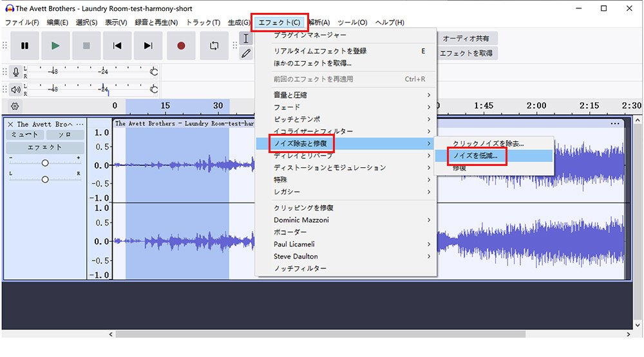Viewport: 644px width, 357px height.
Task: Expand the 音量と圧縮 submenu
Action: (x=345, y=95)
